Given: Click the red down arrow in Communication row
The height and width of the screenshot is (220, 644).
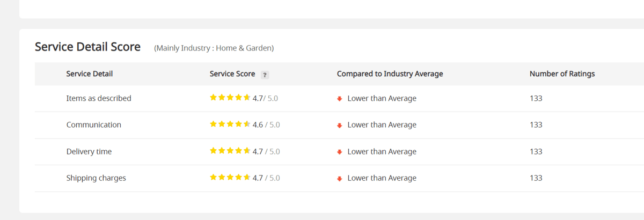Looking at the screenshot, I should 340,126.
